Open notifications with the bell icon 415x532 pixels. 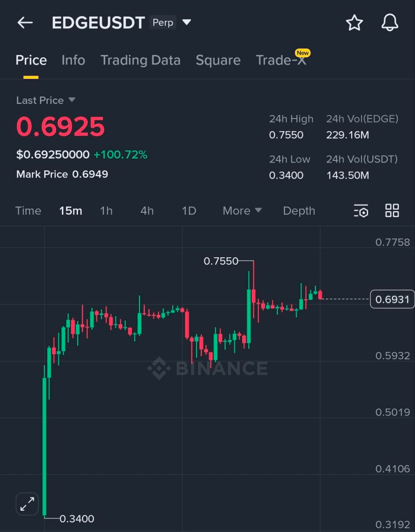(389, 23)
